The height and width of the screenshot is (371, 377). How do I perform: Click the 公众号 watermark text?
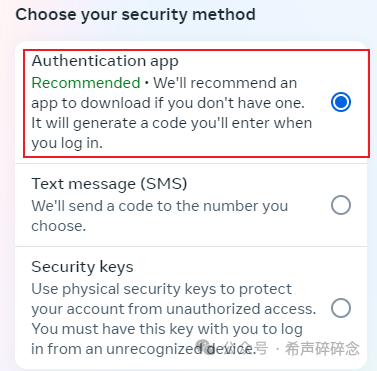point(246,348)
